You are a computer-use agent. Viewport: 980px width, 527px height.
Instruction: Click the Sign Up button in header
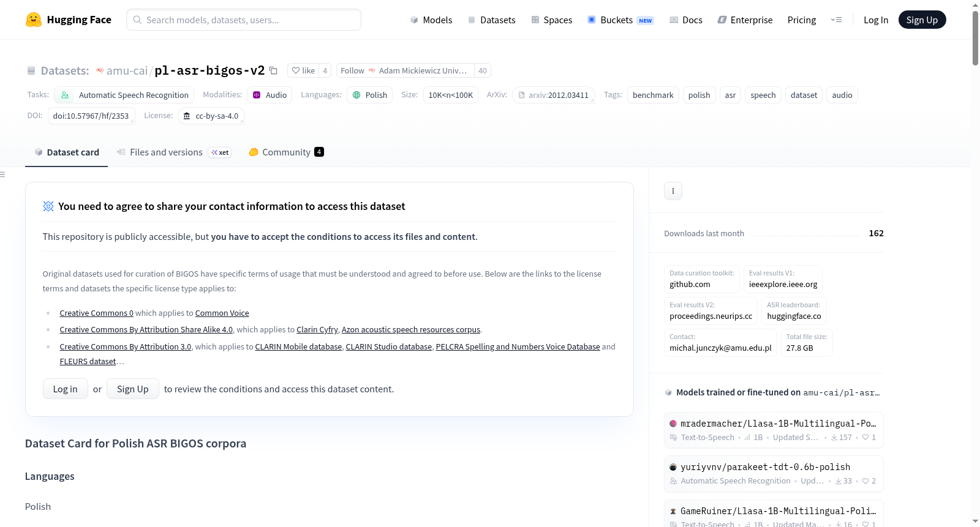click(922, 20)
